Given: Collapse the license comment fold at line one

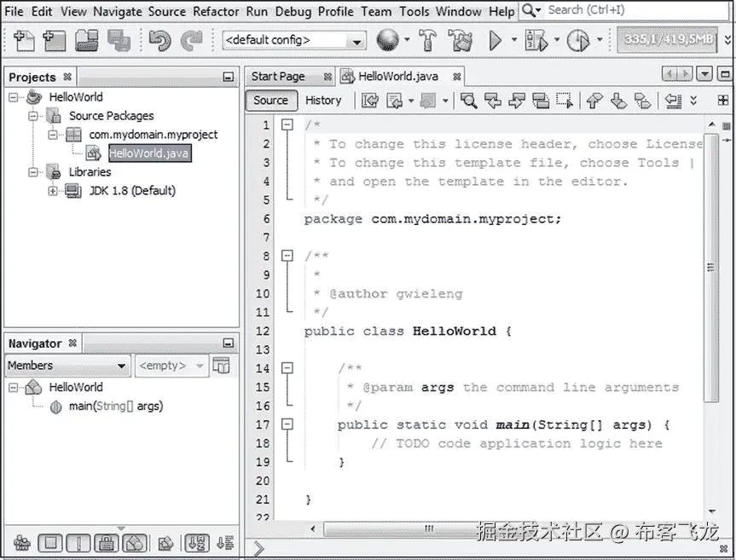Looking at the screenshot, I should click(x=287, y=124).
